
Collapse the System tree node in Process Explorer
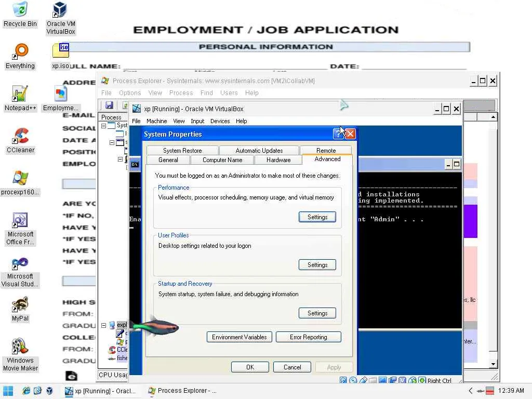pyautogui.click(x=103, y=126)
